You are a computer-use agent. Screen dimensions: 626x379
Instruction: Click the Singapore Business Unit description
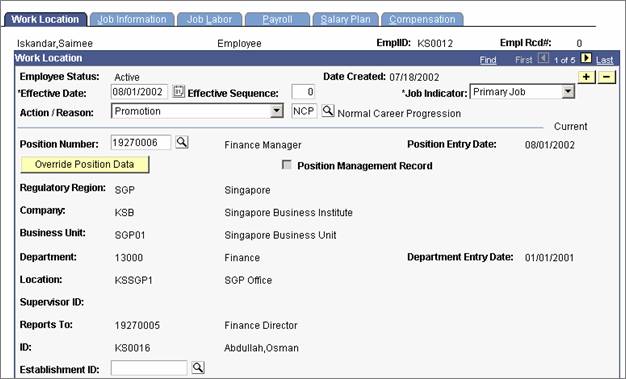coord(280,235)
